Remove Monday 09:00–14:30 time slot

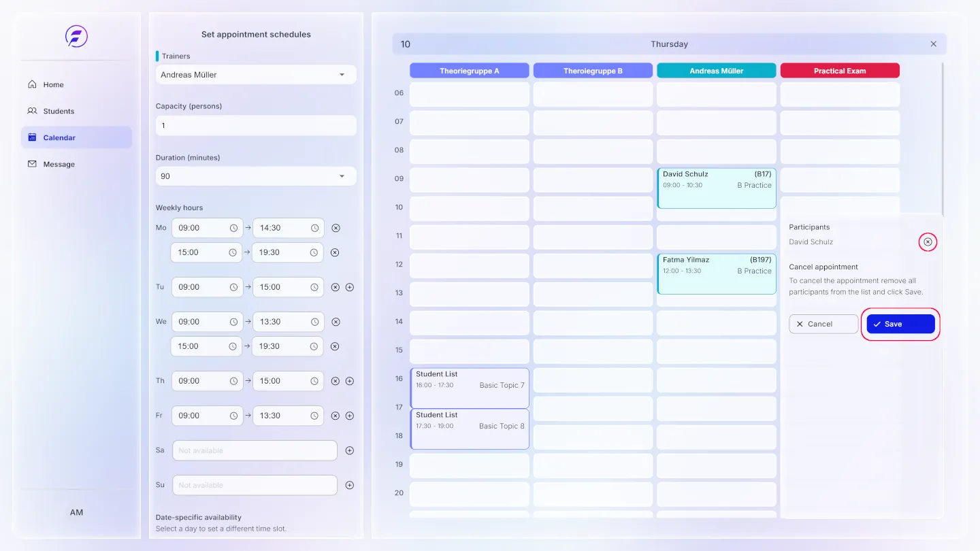tap(336, 228)
